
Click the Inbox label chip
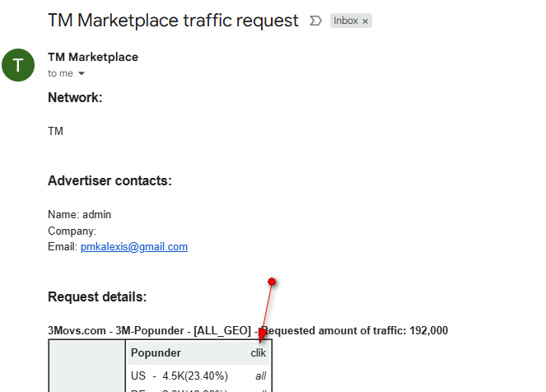pyautogui.click(x=346, y=21)
